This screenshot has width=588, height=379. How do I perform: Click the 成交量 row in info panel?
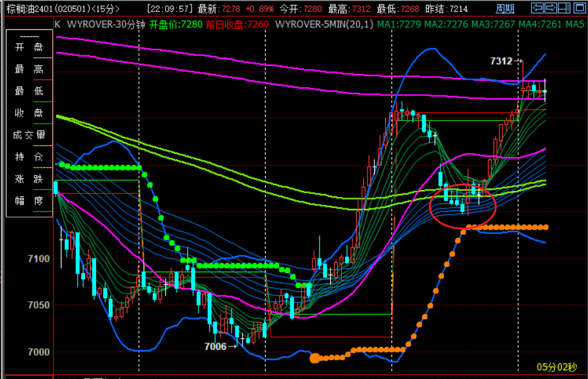pos(29,134)
